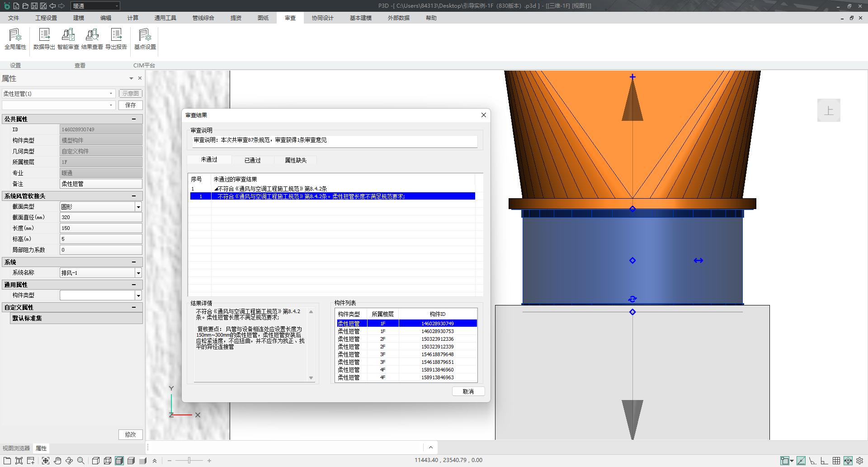Click the 取消 button in dialog

pyautogui.click(x=468, y=391)
